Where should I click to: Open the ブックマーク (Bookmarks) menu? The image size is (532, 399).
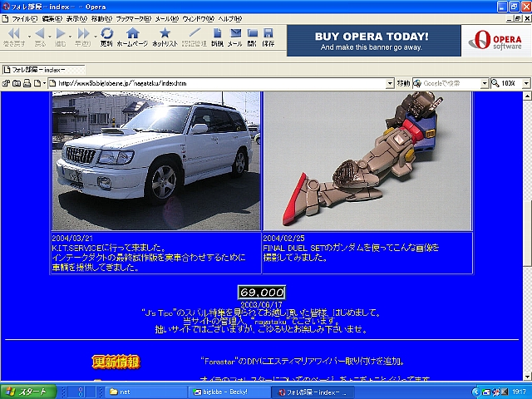(x=133, y=18)
